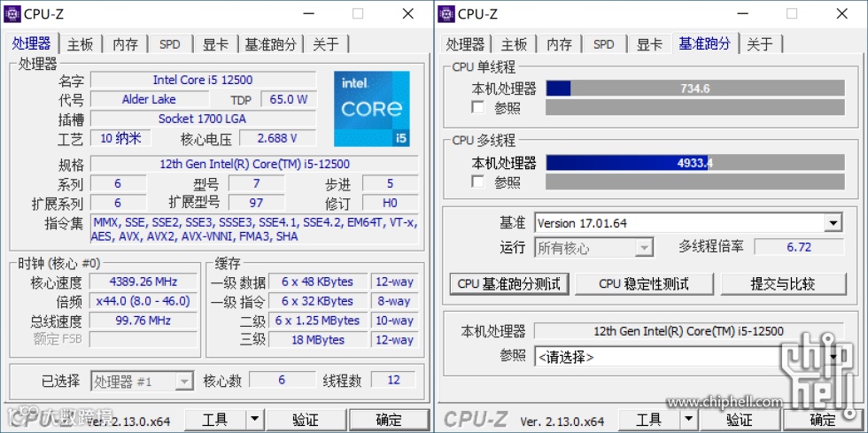This screenshot has height=433, width=868.
Task: Click 工具 button in left window
Action: tap(214, 419)
